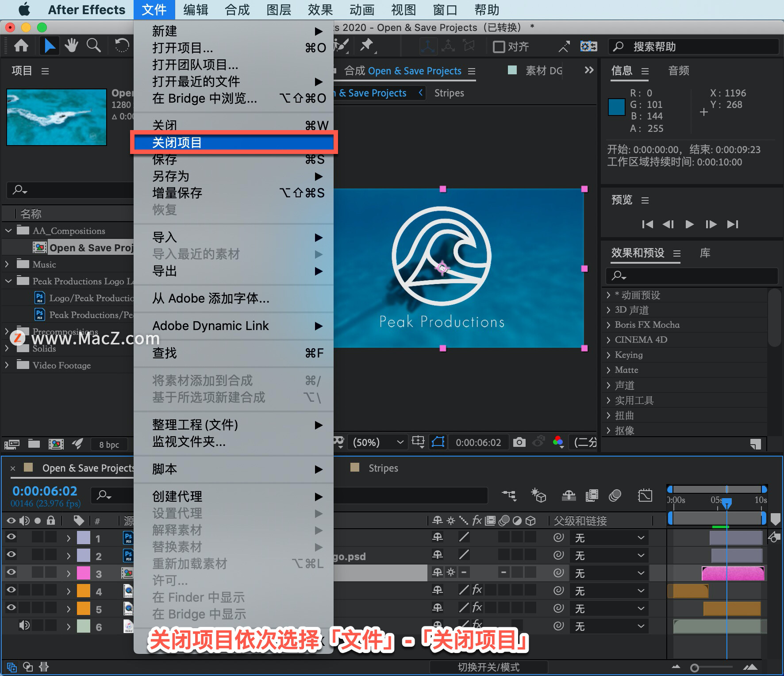Click the interpret footage icon in Project panel

click(12, 444)
